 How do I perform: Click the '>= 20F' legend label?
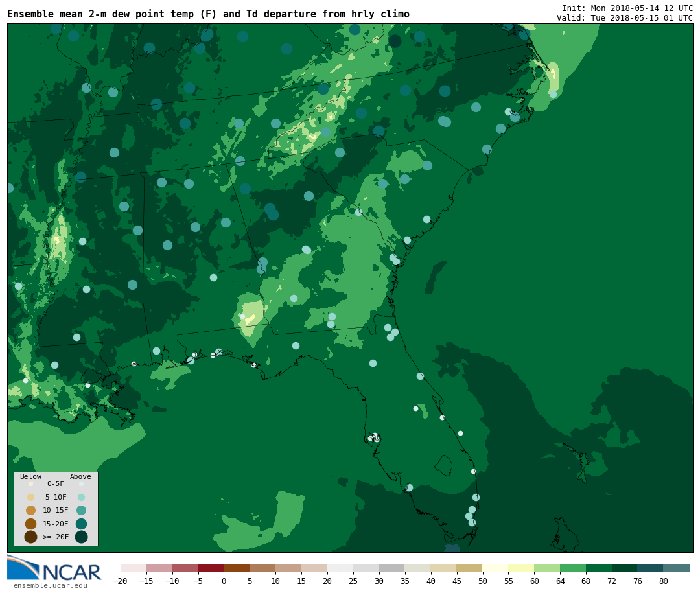[56, 537]
